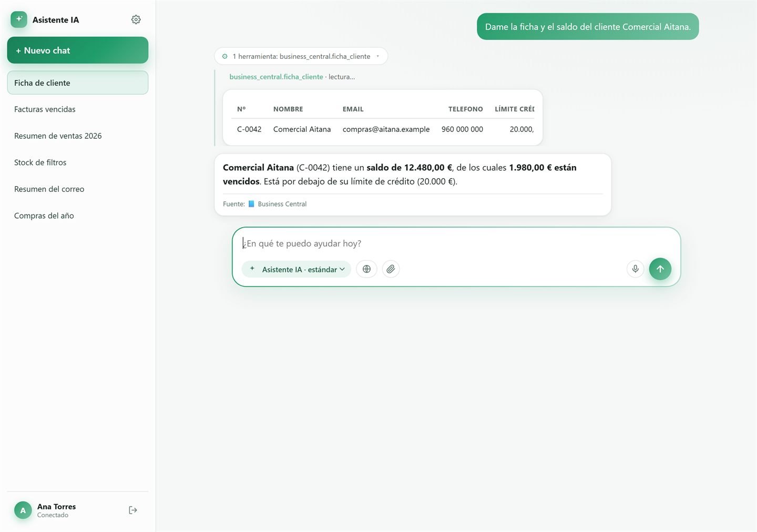Click the NOMBRE column header

[288, 109]
